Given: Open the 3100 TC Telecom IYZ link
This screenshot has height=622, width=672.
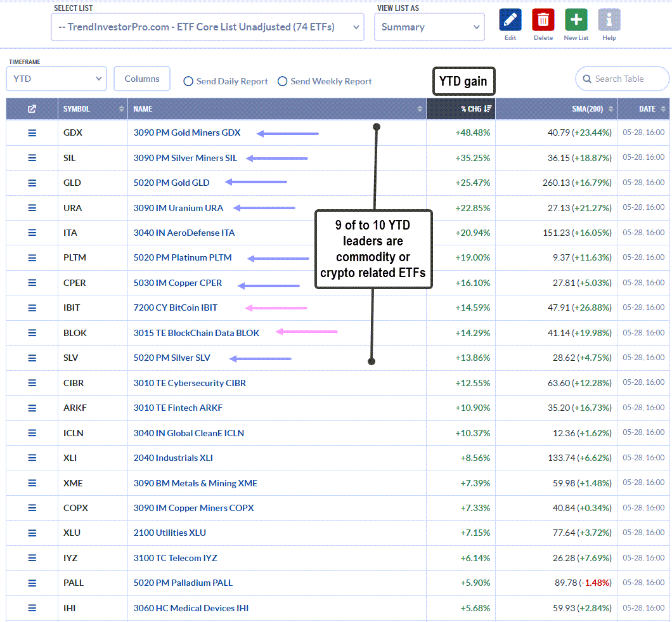Looking at the screenshot, I should point(175,558).
